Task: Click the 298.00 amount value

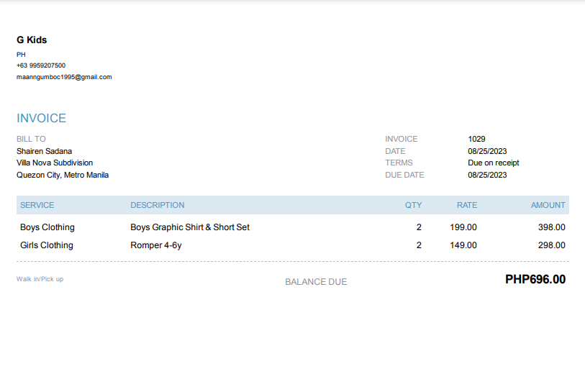Action: coord(551,245)
